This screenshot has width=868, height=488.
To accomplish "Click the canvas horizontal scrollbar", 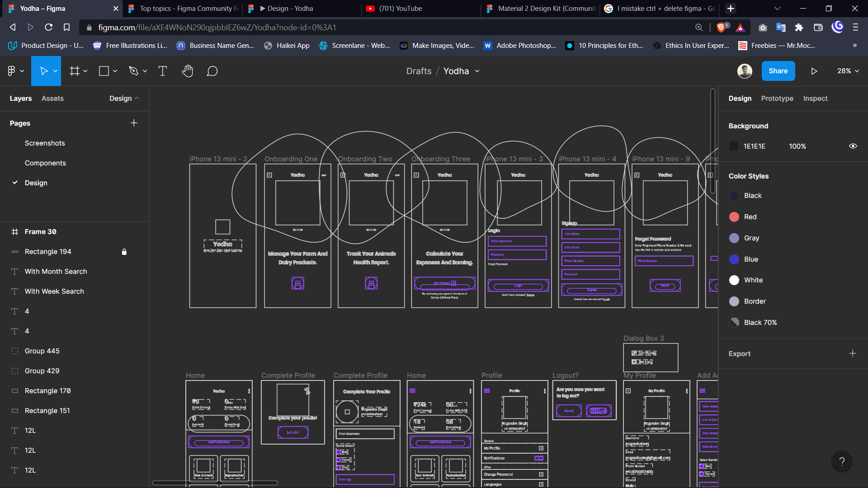I will click(x=215, y=483).
